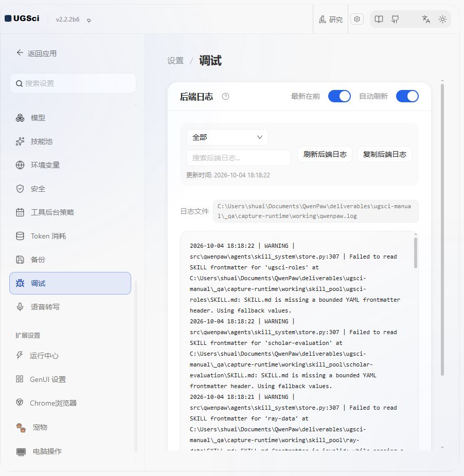Image resolution: width=464 pixels, height=476 pixels.
Task: Click the 搜索后端日志 input field
Action: [239, 158]
